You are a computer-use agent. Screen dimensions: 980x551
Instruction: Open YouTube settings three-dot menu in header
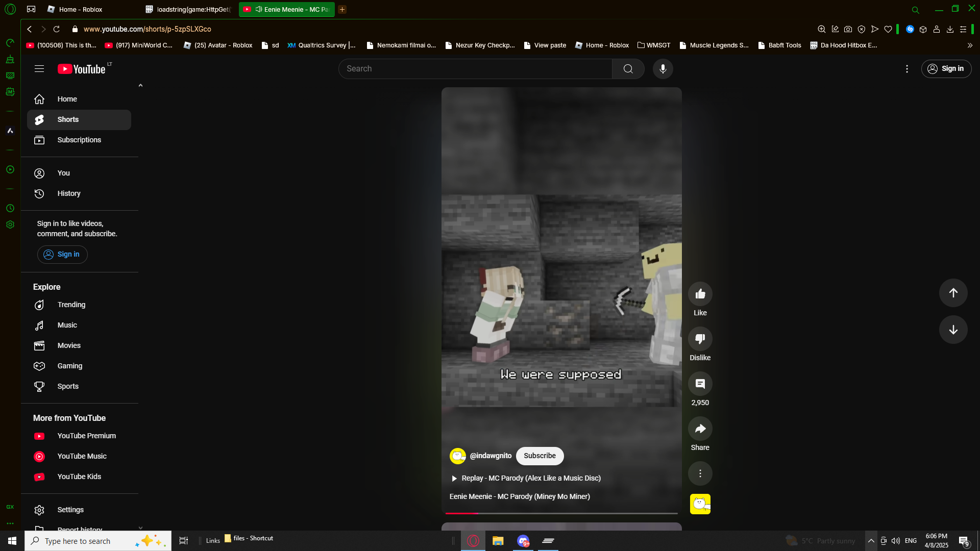pyautogui.click(x=906, y=69)
